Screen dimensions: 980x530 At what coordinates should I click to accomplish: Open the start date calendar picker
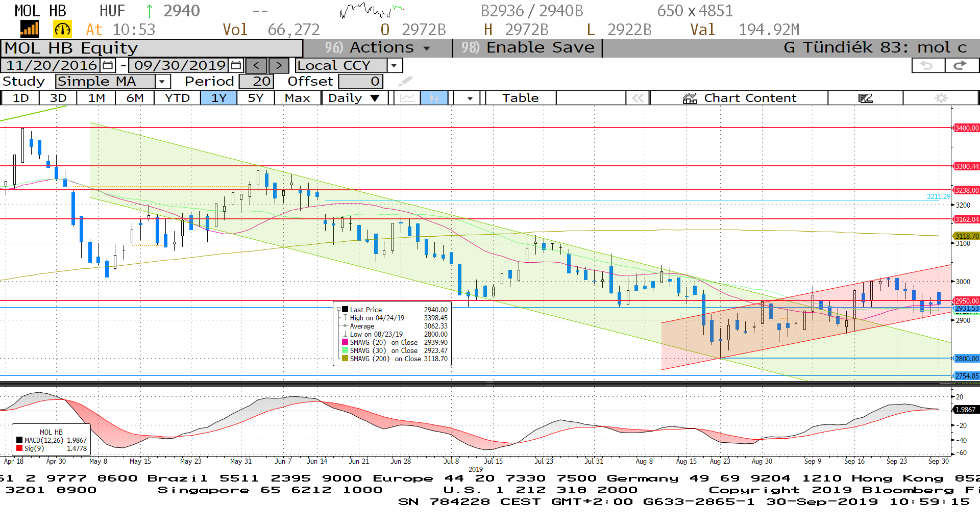pyautogui.click(x=108, y=65)
